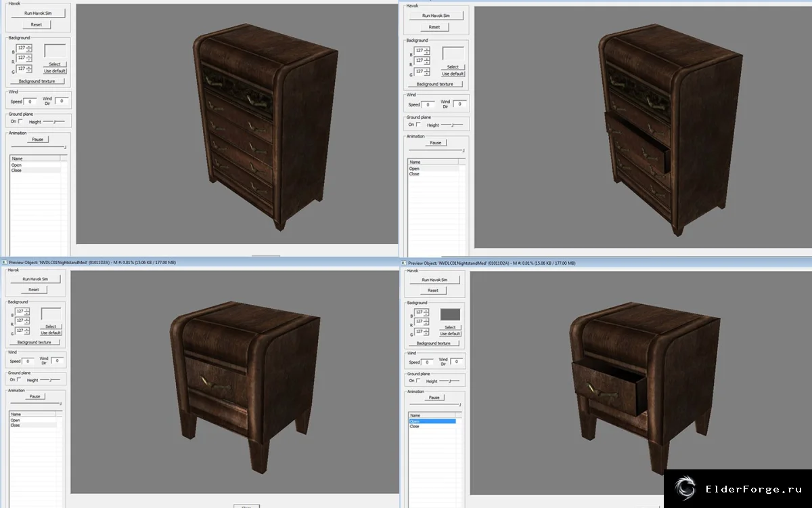Open Background texture in closed nightstand window
Viewport: 812px width, 508px height.
35,343
